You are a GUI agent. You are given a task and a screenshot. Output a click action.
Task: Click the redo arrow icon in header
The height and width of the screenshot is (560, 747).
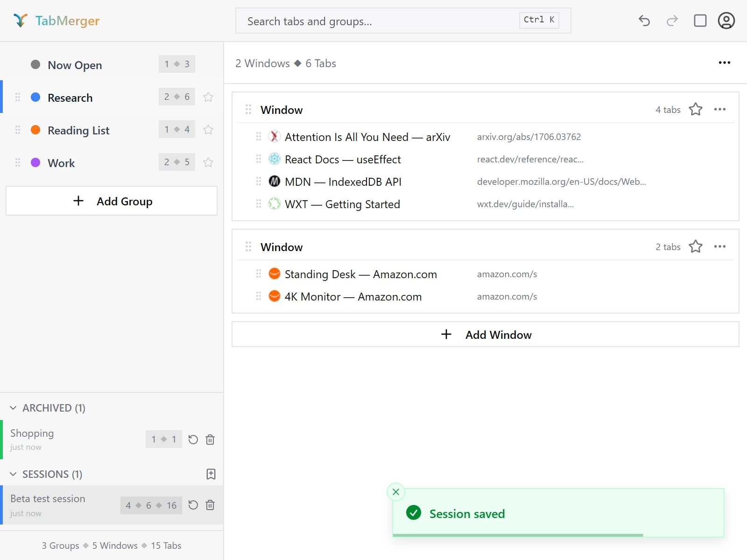coord(672,21)
